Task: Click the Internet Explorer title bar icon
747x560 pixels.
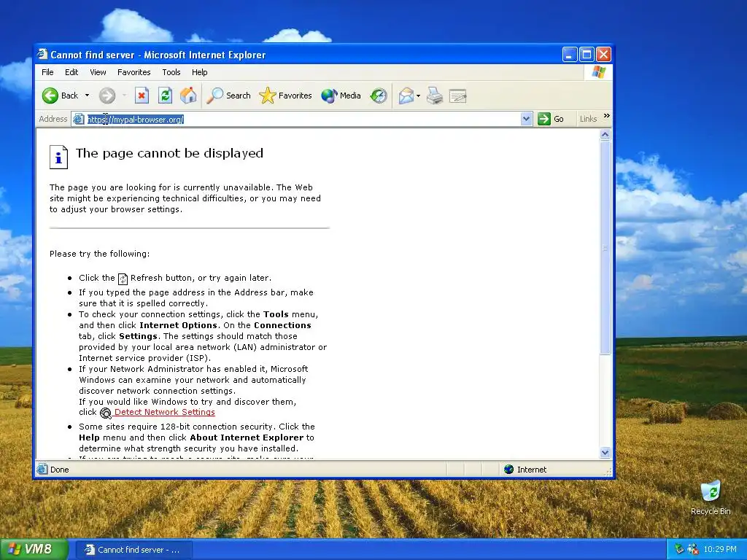Action: 43,54
